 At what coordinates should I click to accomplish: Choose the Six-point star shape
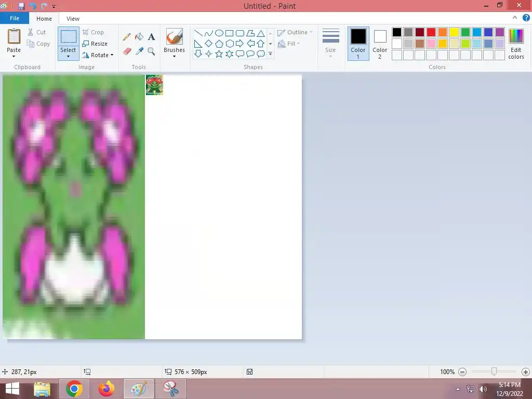point(229,54)
